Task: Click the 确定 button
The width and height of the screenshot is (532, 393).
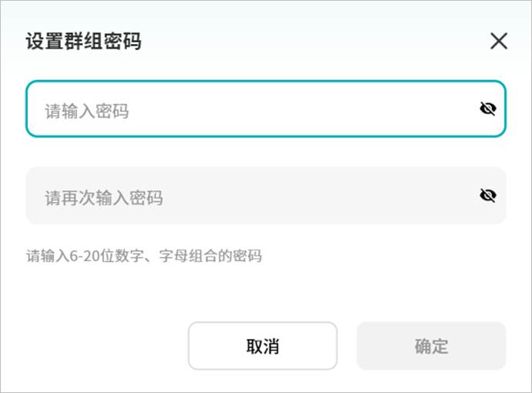Action: [430, 346]
